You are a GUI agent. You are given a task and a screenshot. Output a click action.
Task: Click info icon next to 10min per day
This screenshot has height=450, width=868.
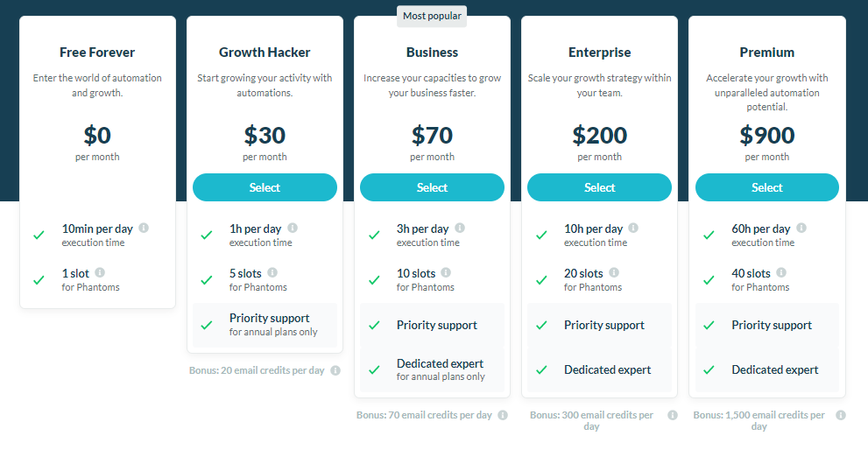click(144, 228)
